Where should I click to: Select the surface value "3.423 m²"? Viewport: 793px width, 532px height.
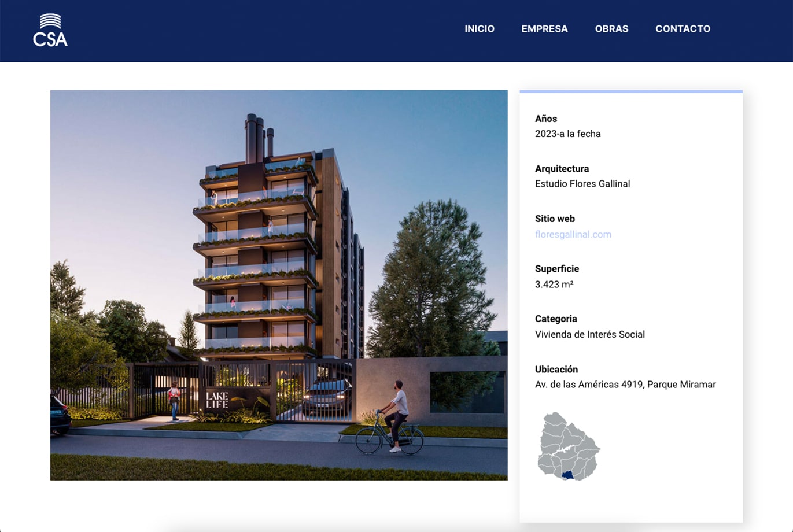554,284
